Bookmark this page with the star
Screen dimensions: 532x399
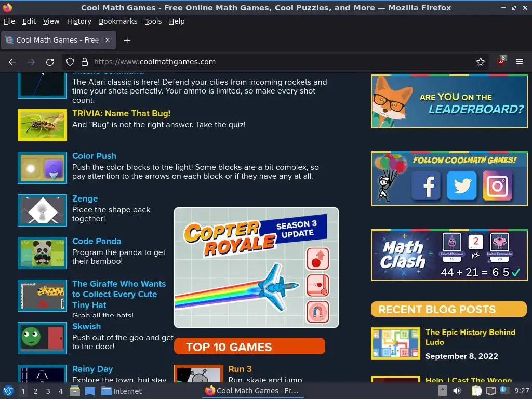pos(480,62)
